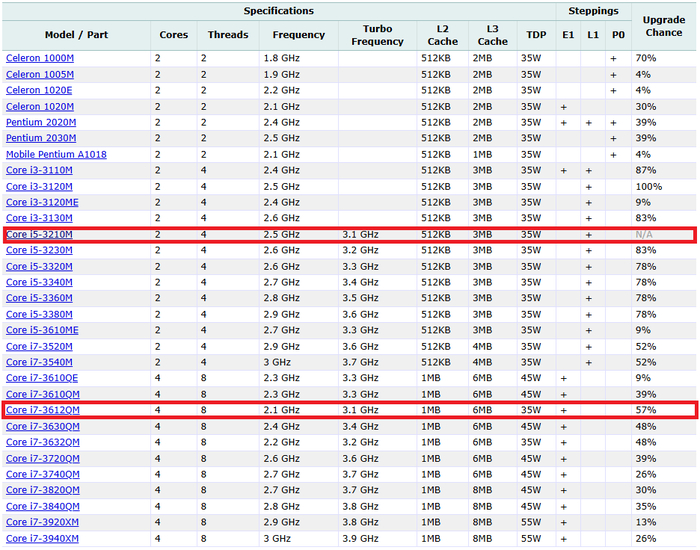The height and width of the screenshot is (550, 700).
Task: Select the 35W TDP of Core i7-3632QM
Action: coord(531,442)
